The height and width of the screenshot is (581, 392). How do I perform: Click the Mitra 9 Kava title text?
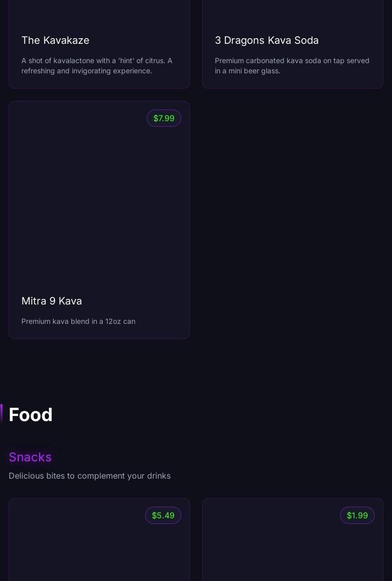pos(51,301)
